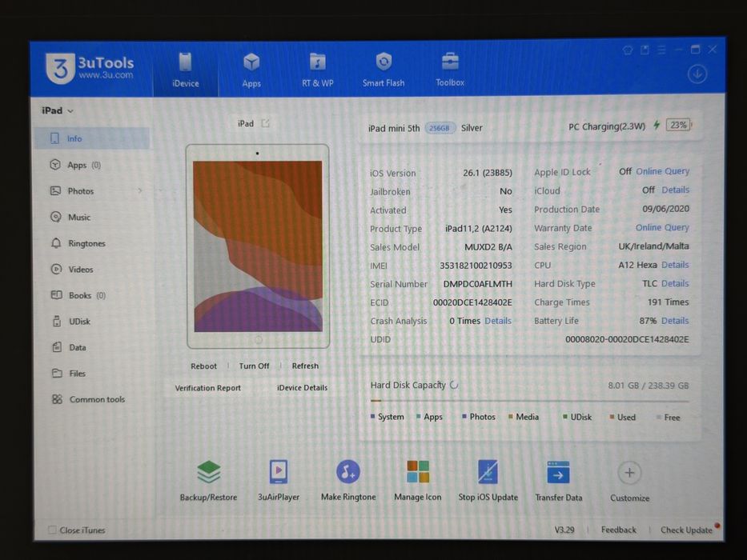The image size is (747, 560).
Task: Open the downloads arrow icon
Action: [697, 74]
